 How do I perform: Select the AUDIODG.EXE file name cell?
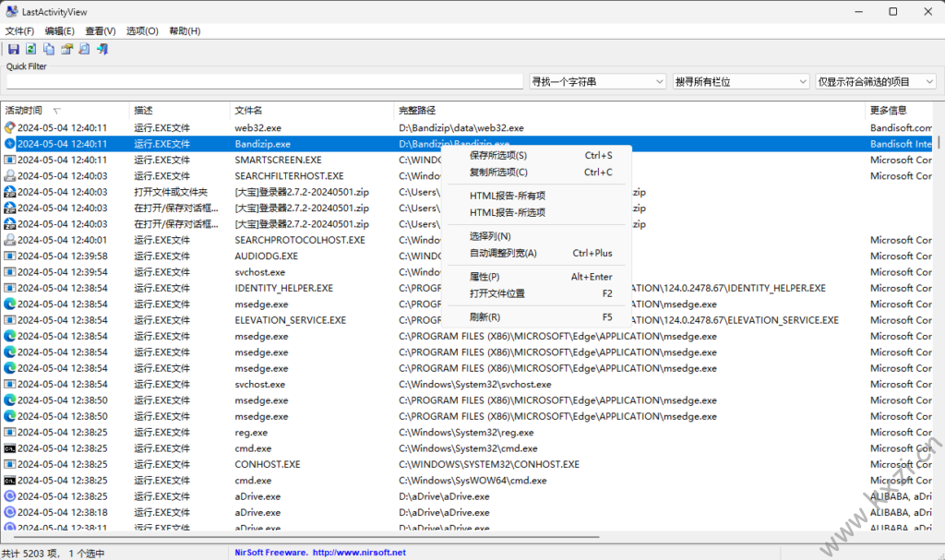point(267,256)
